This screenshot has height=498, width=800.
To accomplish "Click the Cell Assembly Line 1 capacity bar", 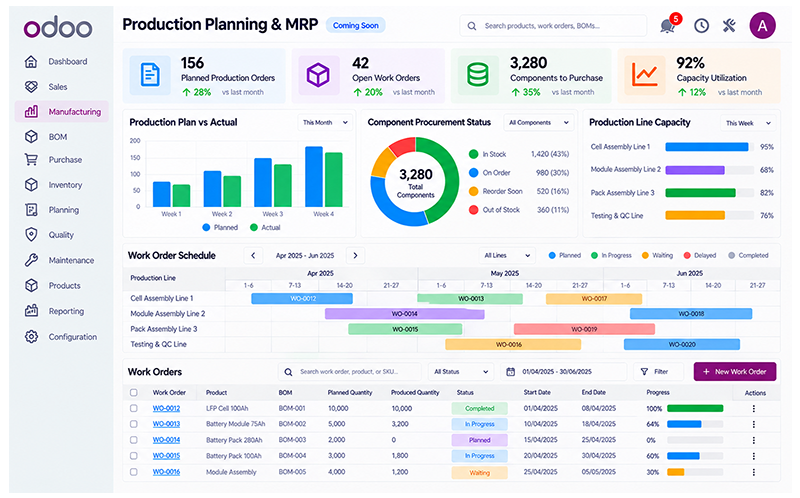I will [x=709, y=147].
